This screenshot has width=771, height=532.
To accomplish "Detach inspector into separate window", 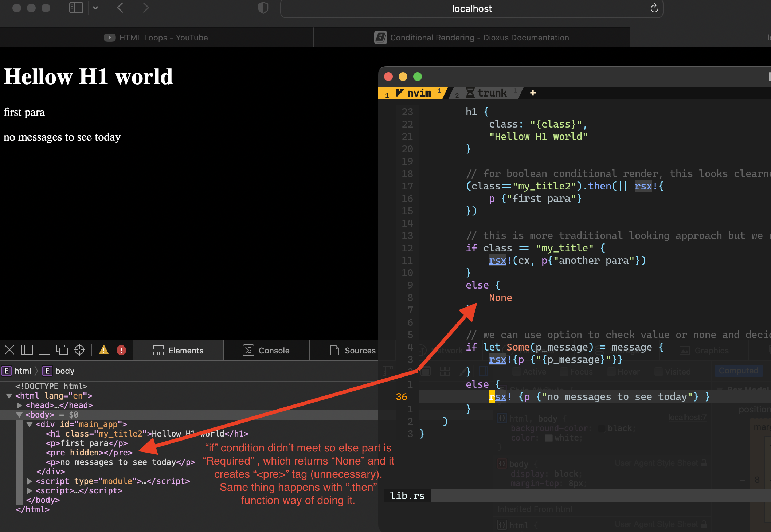I will coord(62,350).
